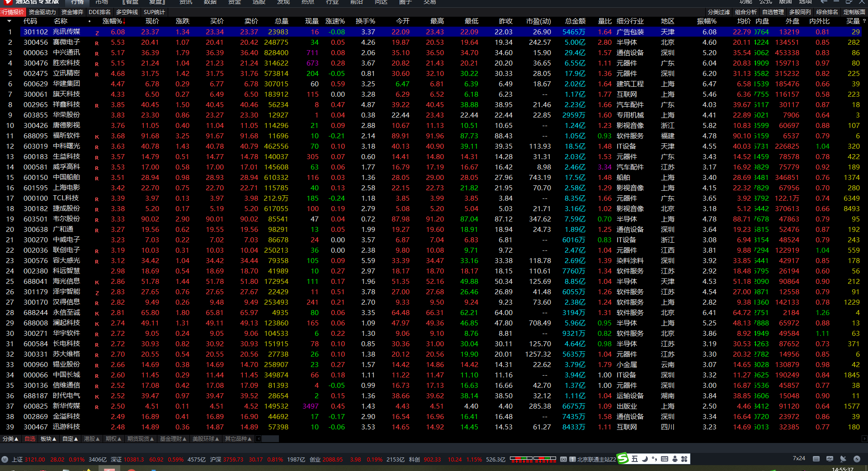Click the Sogou S logo in the IME bar

(x=623, y=459)
